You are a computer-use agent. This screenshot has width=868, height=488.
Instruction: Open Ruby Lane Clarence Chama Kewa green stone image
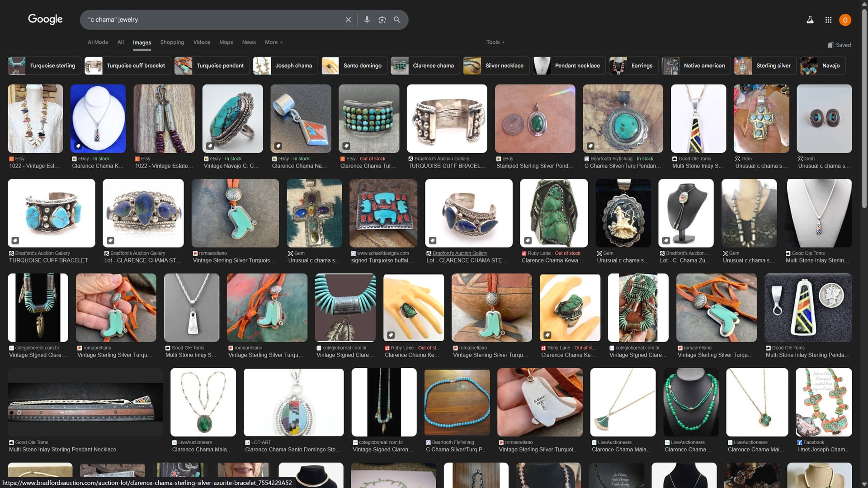coord(554,213)
